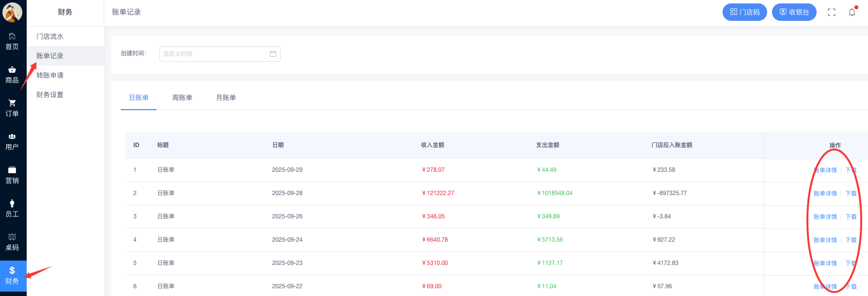Open the 用户 users section

point(12,142)
